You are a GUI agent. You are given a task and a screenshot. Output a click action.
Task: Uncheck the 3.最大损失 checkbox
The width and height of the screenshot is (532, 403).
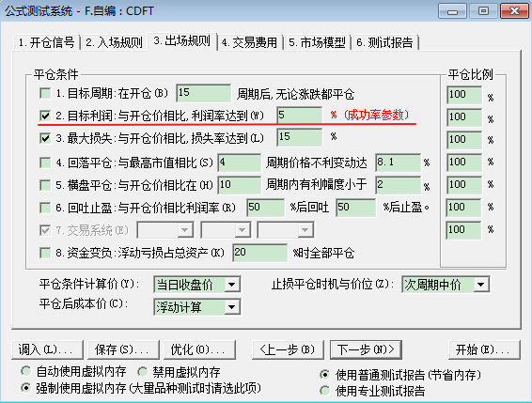[x=45, y=138]
